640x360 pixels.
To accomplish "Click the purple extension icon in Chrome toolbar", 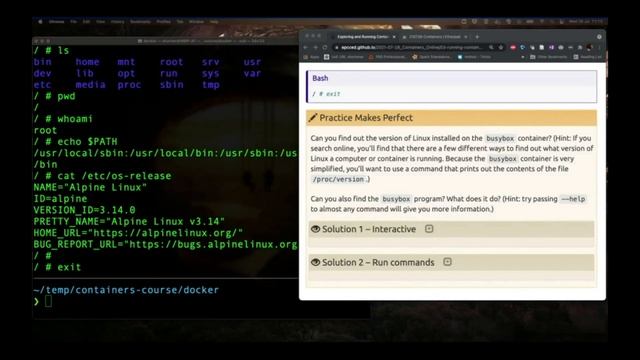I will pos(551,47).
